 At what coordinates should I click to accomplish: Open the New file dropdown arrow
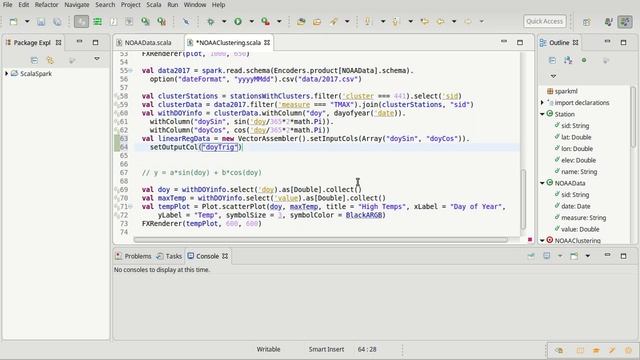(x=27, y=21)
